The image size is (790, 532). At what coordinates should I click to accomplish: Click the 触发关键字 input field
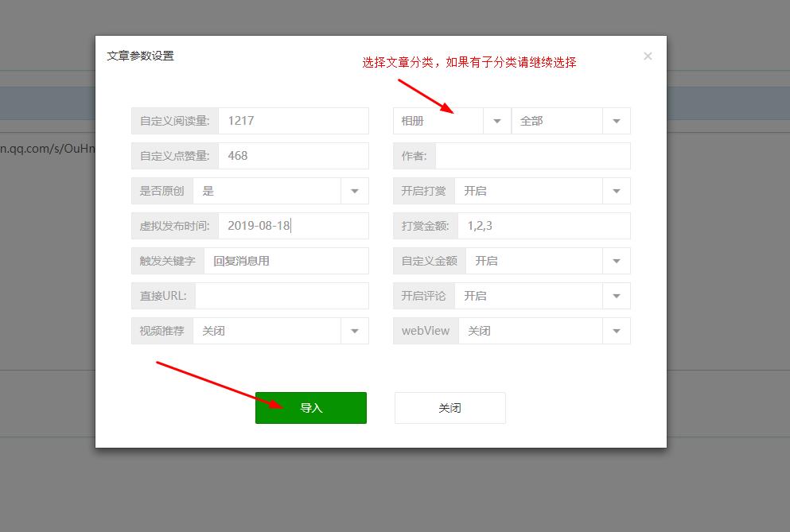pyautogui.click(x=286, y=261)
